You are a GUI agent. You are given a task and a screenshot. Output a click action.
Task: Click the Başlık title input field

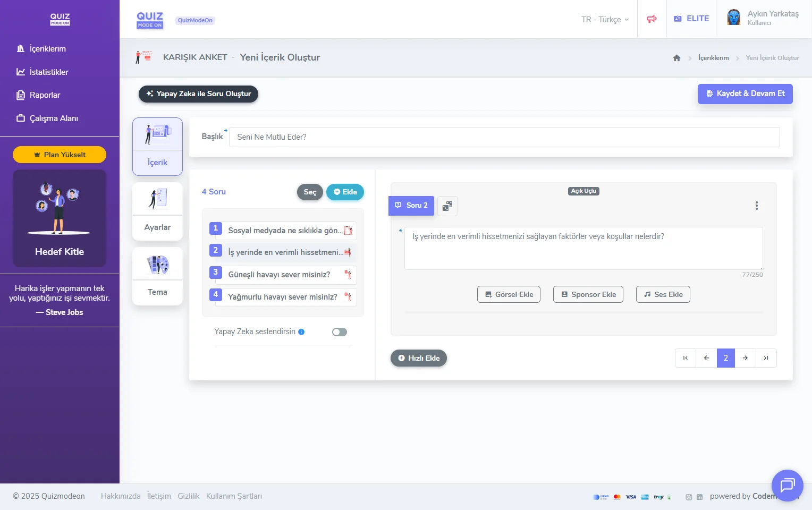click(x=504, y=137)
